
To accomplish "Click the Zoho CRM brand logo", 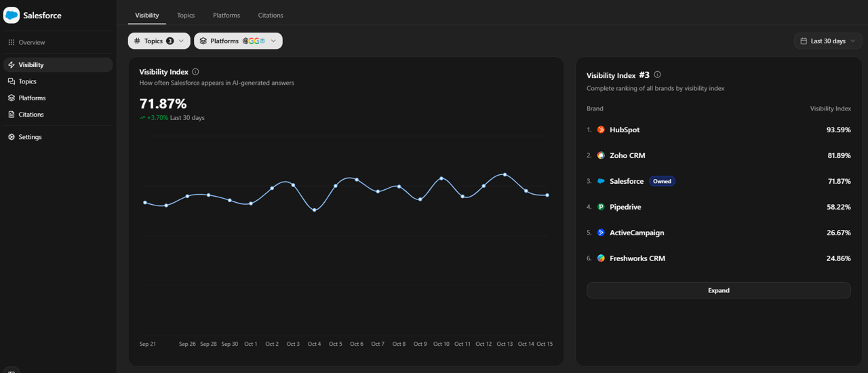I will 601,155.
